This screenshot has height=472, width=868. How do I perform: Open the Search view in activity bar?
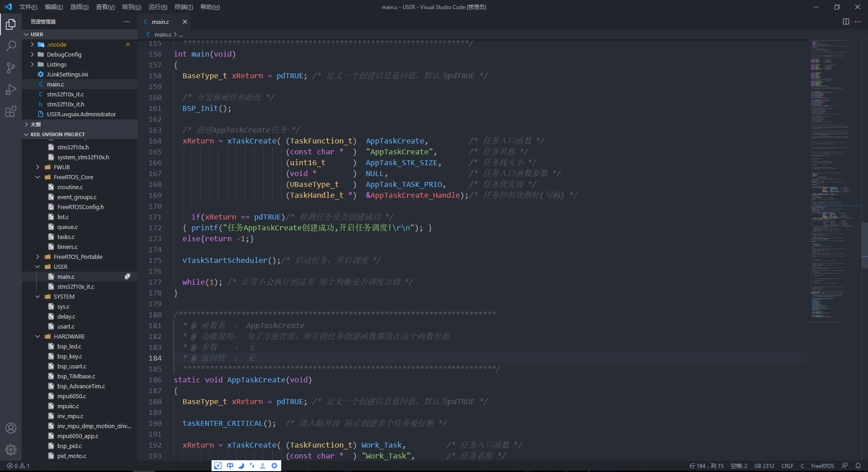coord(11,46)
